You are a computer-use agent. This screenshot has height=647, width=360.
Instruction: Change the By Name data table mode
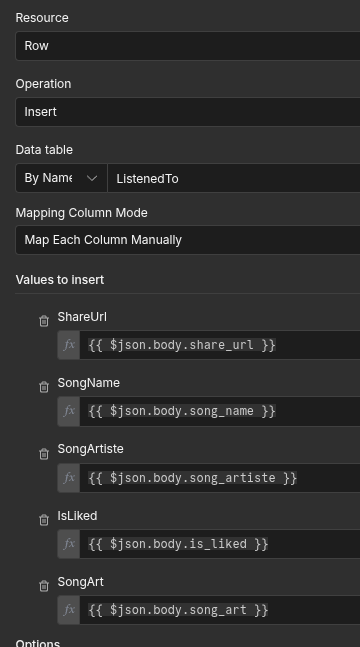click(x=62, y=178)
